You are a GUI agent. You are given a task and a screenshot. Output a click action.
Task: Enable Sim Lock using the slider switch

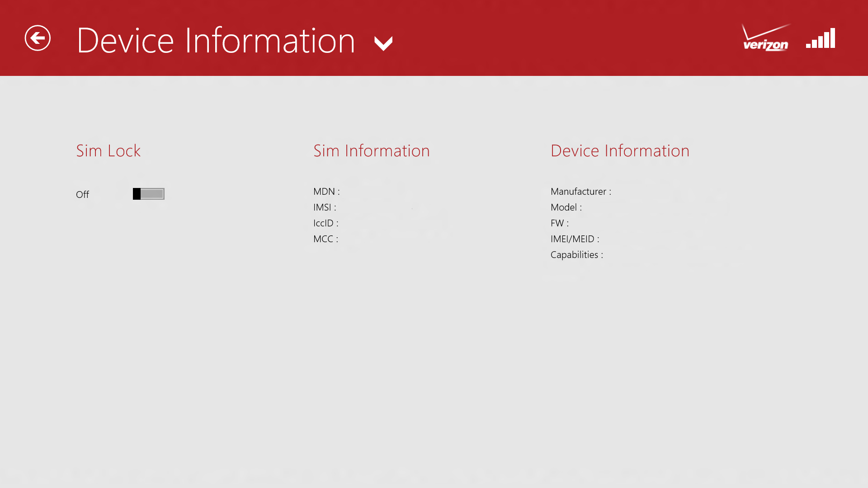tap(148, 194)
